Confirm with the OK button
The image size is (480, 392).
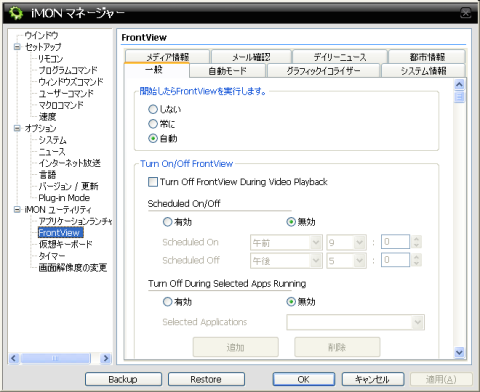pyautogui.click(x=304, y=379)
